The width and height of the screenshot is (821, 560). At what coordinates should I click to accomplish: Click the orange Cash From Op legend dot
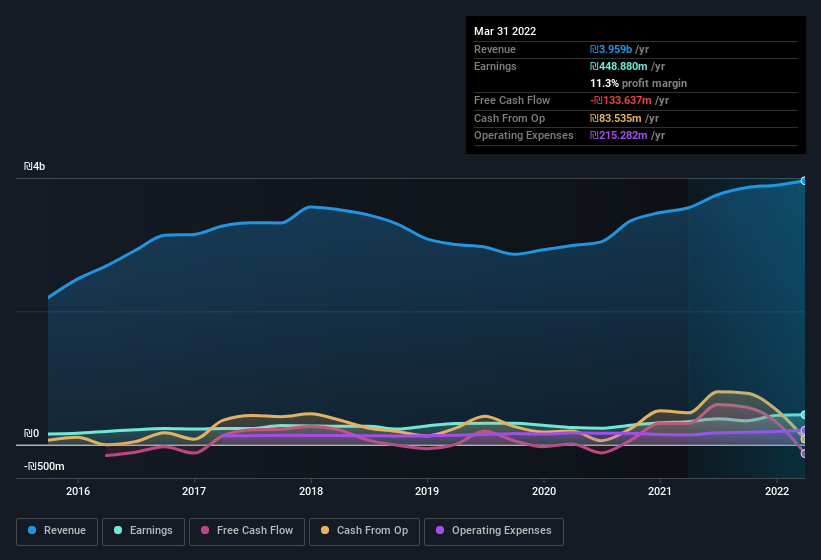tap(325, 530)
